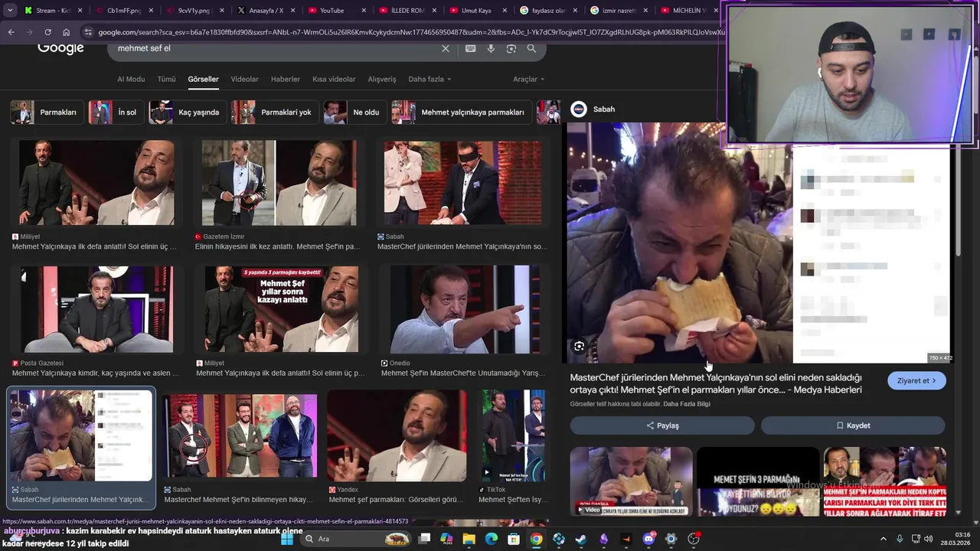Image resolution: width=980 pixels, height=551 pixels.
Task: Switch to the izmir nasret tab
Action: [618, 11]
